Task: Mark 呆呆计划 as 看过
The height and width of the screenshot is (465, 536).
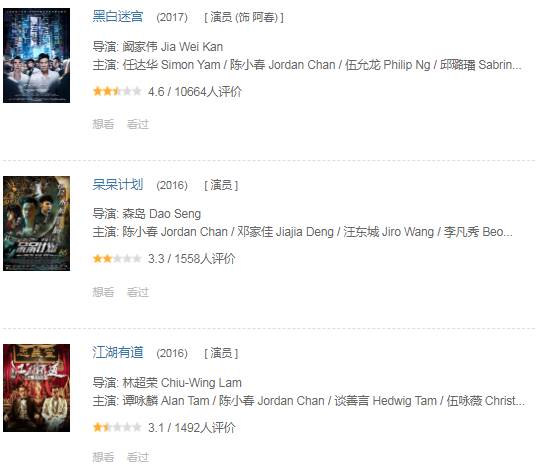Action: (x=138, y=292)
